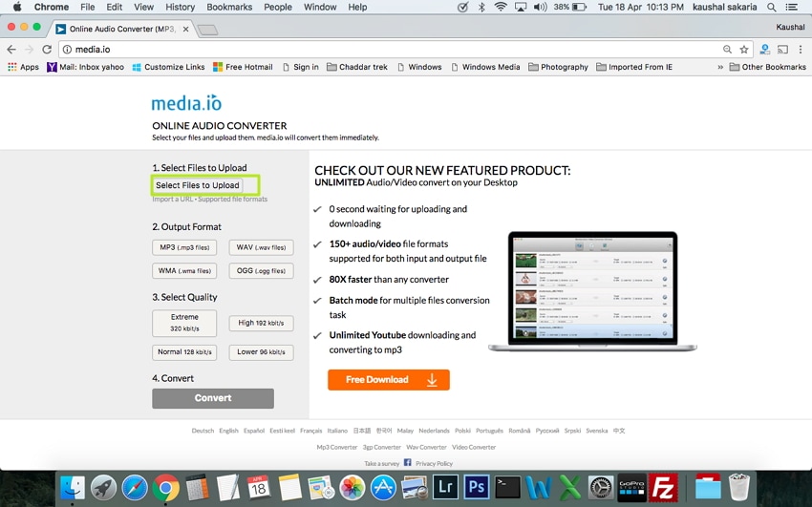This screenshot has width=812, height=507.
Task: Open the Supported file formats link
Action: click(x=232, y=200)
